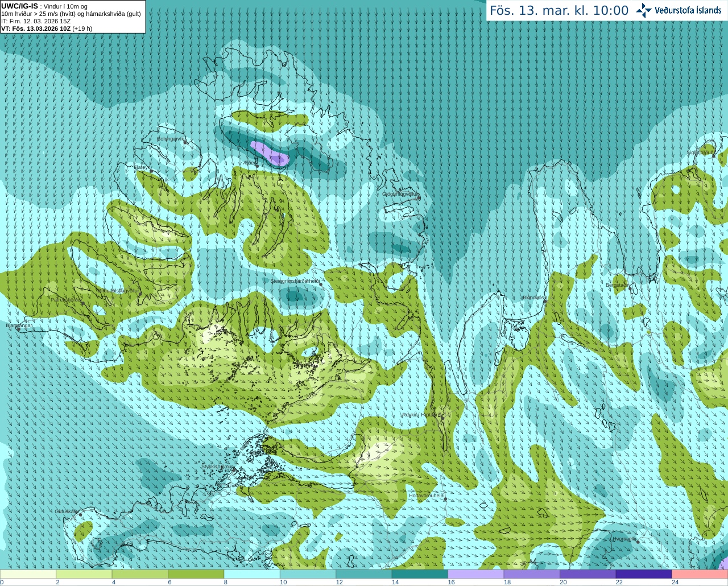
Task: Click the purple strong-wind patch near Æðey
Action: click(x=270, y=154)
